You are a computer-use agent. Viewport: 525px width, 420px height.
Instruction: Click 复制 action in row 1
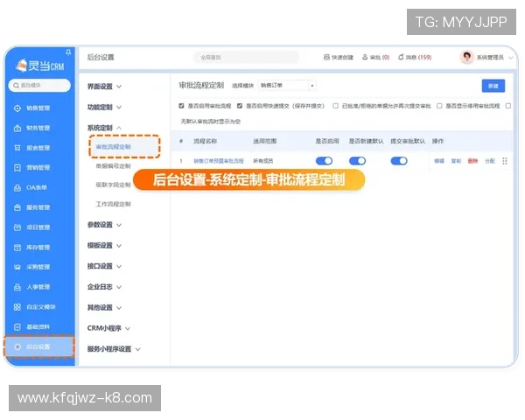pos(456,161)
